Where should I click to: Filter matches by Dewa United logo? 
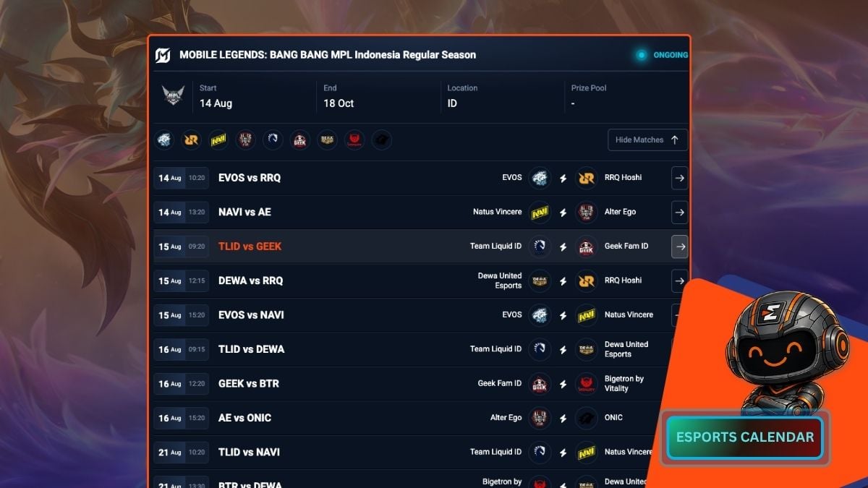pos(327,140)
